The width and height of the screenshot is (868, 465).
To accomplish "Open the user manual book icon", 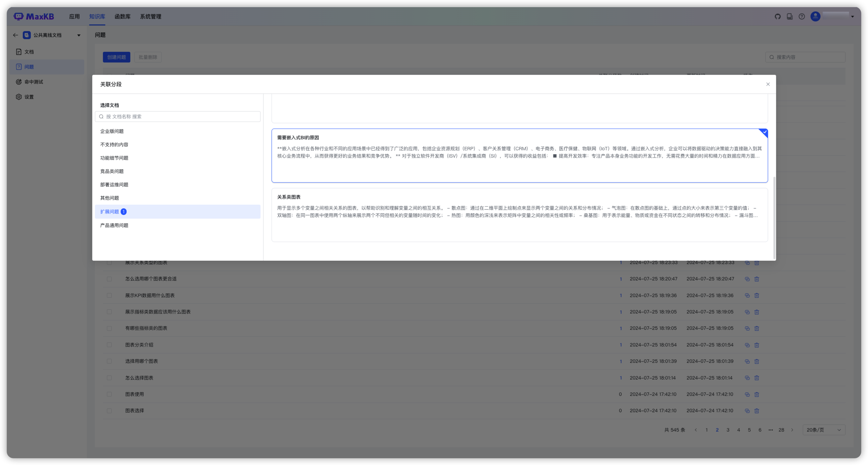I will point(790,16).
